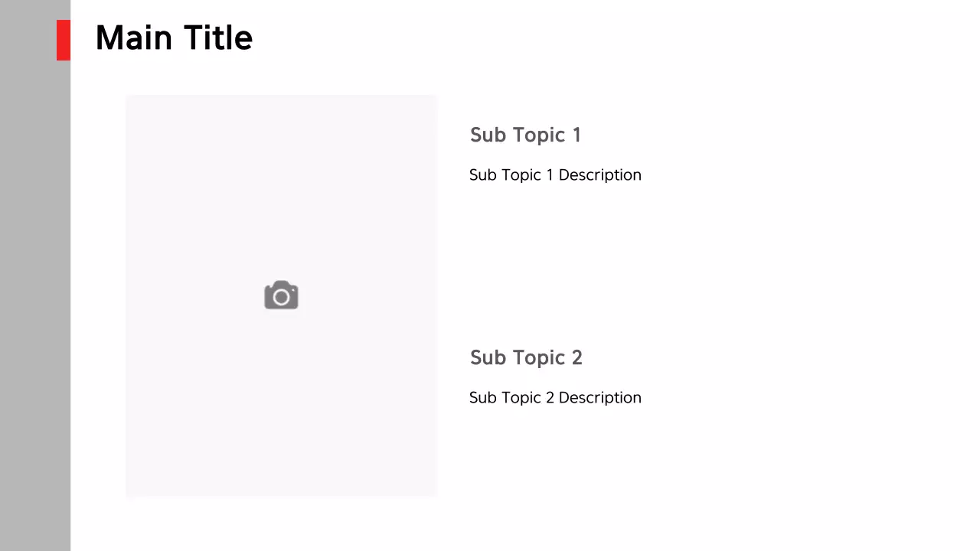Select the Sub Topic 2 heading

[x=526, y=358]
